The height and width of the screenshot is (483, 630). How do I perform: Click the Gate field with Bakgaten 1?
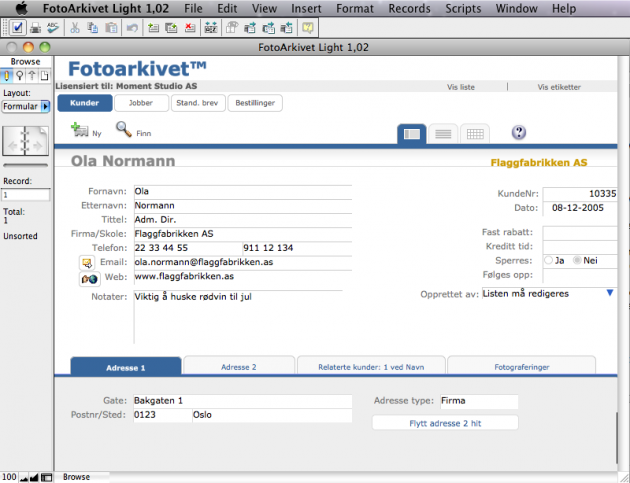pyautogui.click(x=243, y=401)
